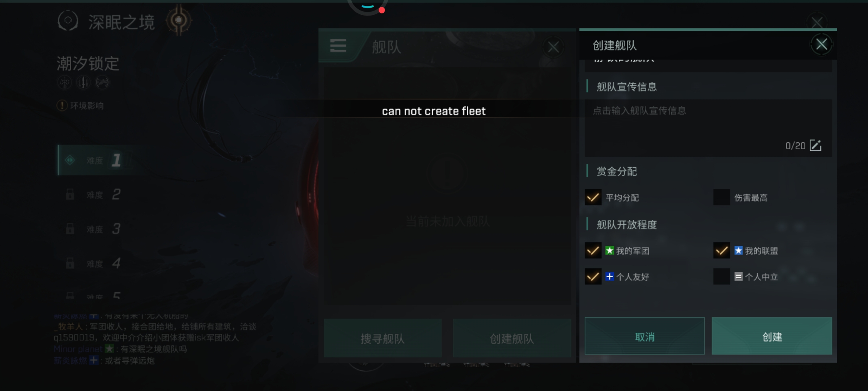Open the fleet panel hamburger menu icon
The width and height of the screenshot is (868, 391).
[x=338, y=46]
